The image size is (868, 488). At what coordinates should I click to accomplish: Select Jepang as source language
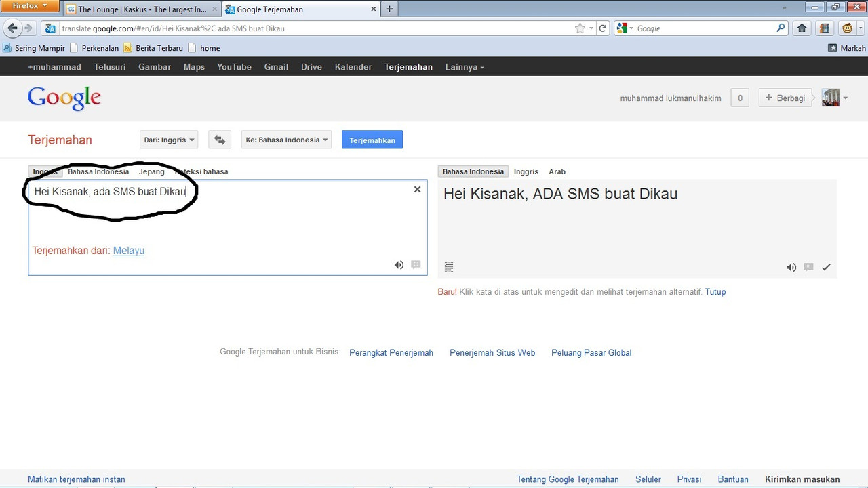coord(152,171)
